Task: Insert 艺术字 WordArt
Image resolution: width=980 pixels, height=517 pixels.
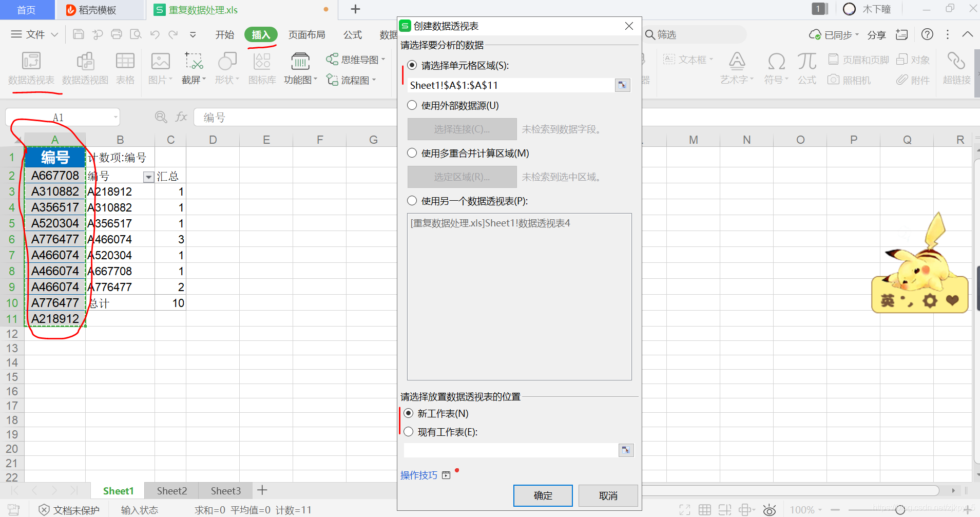Action: [x=736, y=68]
